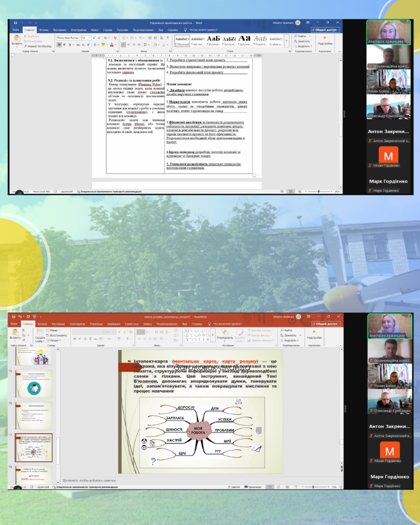Click Восстановить reset button in PowerPoint Slides group
This screenshot has width=420, height=525.
[x=57, y=335]
